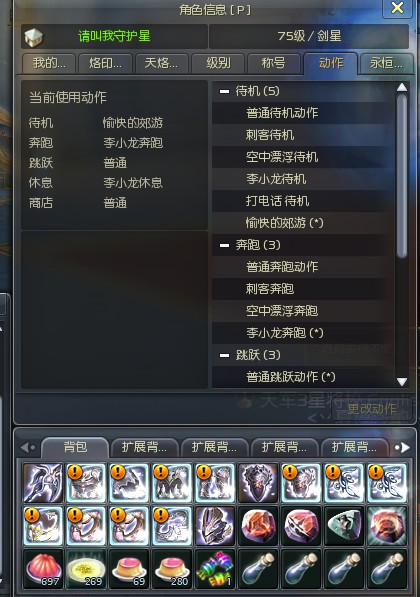The height and width of the screenshot is (597, 420).
Task: Click the yellow soup dish with 269 count
Action: pos(86,569)
